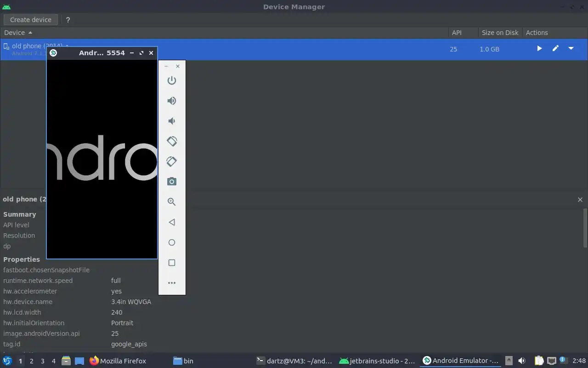The image size is (588, 368).
Task: Click the Android logo in Device Manager title
Action: 6,7
